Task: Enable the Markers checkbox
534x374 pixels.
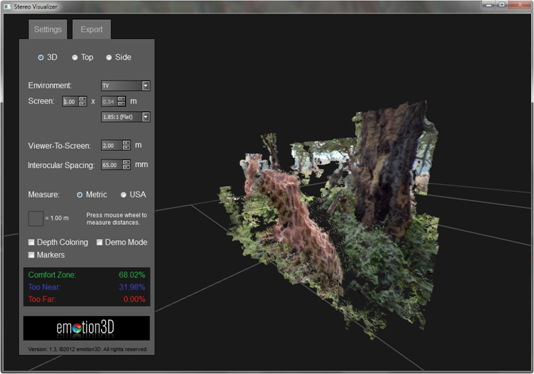Action: coord(31,255)
